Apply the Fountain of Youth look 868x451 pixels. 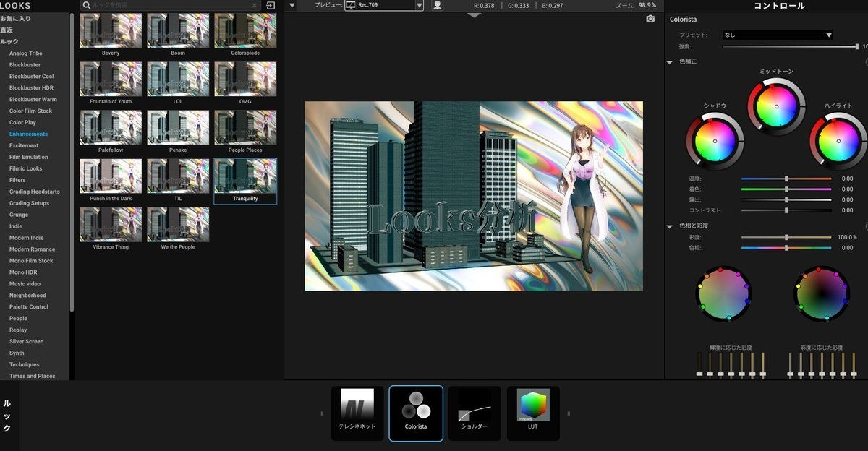[x=111, y=84]
